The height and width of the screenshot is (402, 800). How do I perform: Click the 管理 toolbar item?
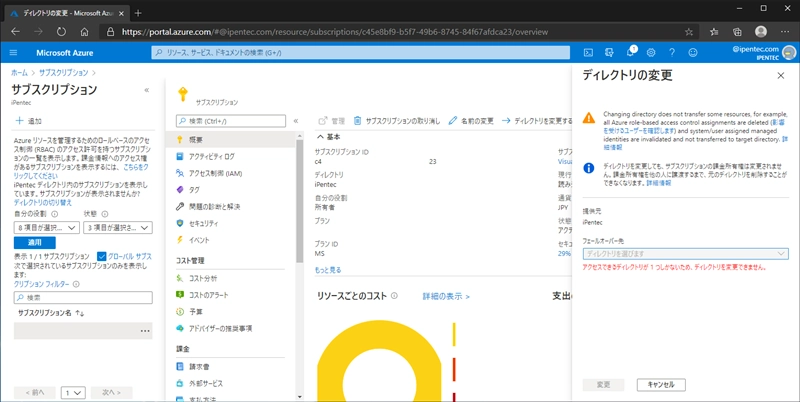coord(332,121)
